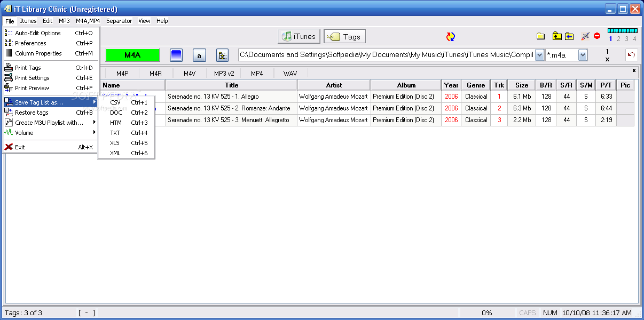Save tag list as XLS
The image size is (644, 320).
coord(127,143)
